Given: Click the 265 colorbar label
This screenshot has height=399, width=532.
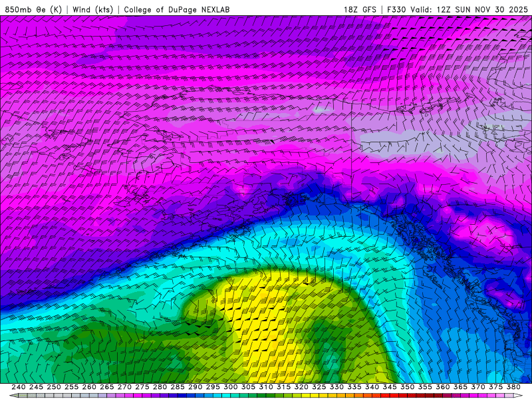Looking at the screenshot, I should click(x=107, y=387).
